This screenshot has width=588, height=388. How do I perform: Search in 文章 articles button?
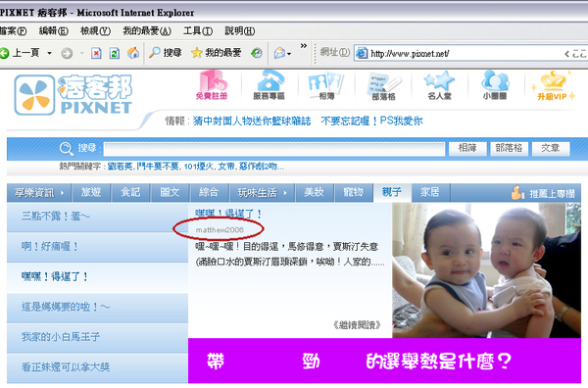click(x=551, y=149)
